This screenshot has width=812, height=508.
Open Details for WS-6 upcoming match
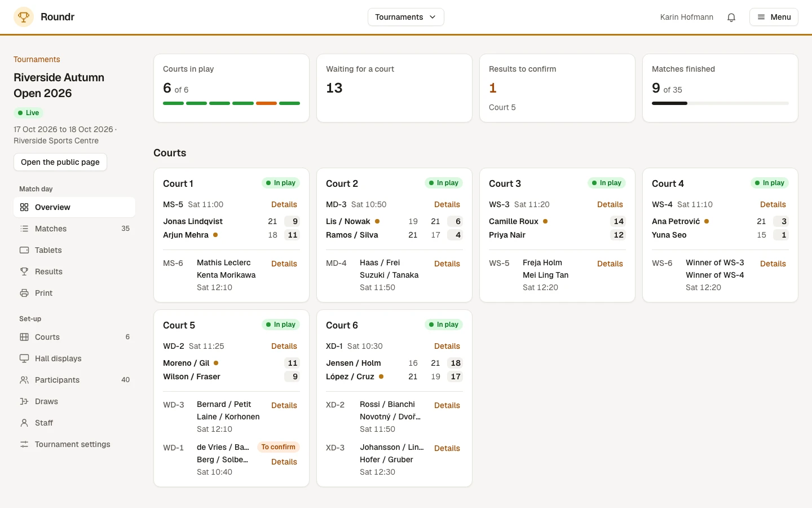773,264
